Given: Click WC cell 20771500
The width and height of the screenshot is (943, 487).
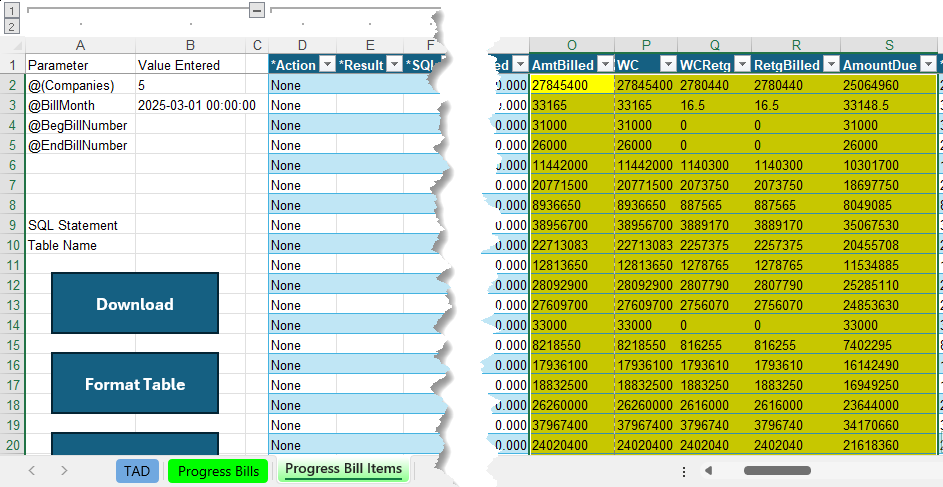Looking at the screenshot, I should point(646,185).
